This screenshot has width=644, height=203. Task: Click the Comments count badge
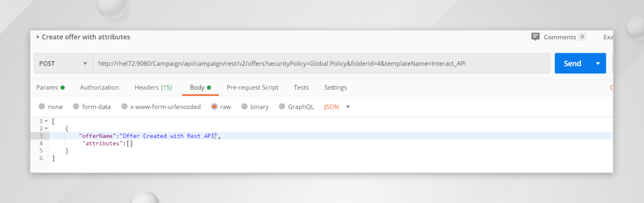coord(582,37)
